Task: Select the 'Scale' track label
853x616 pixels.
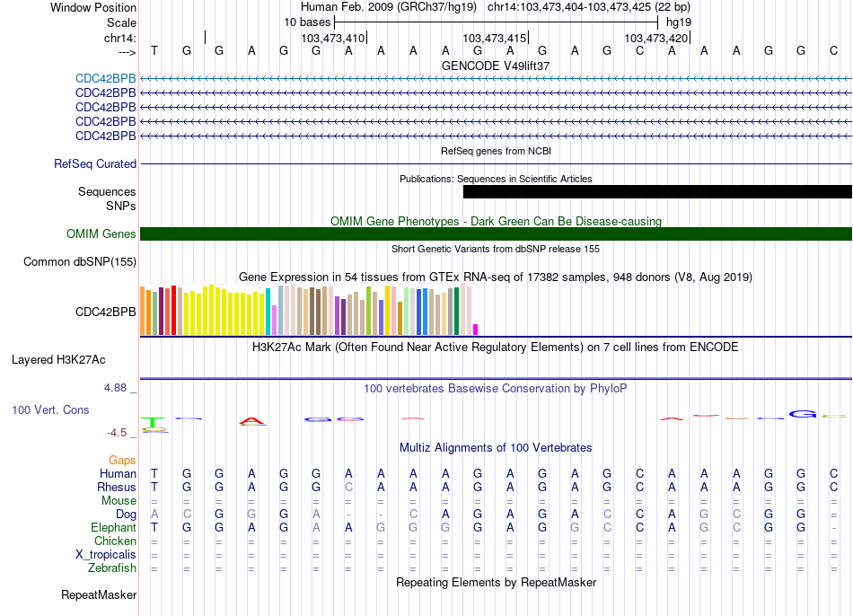Action: tap(121, 22)
